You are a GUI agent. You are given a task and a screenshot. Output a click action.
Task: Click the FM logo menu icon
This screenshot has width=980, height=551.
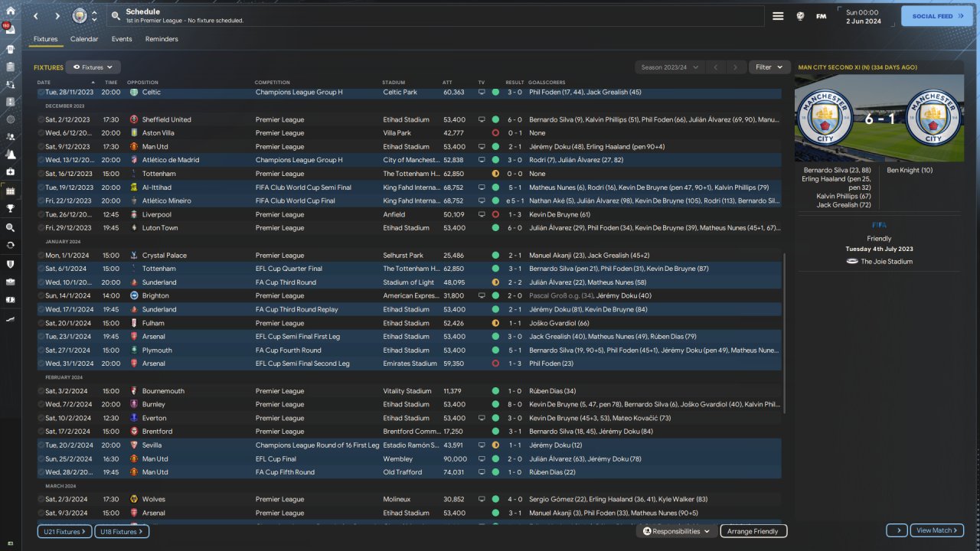pyautogui.click(x=822, y=16)
